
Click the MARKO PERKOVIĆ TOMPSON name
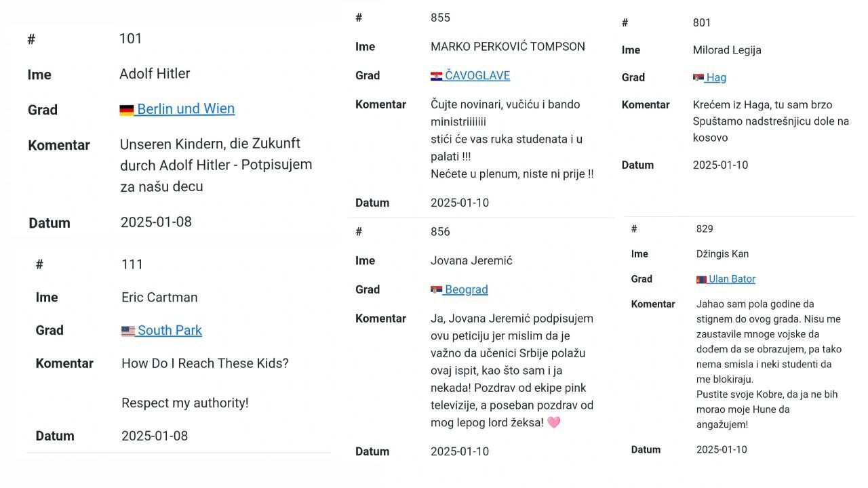(x=508, y=47)
